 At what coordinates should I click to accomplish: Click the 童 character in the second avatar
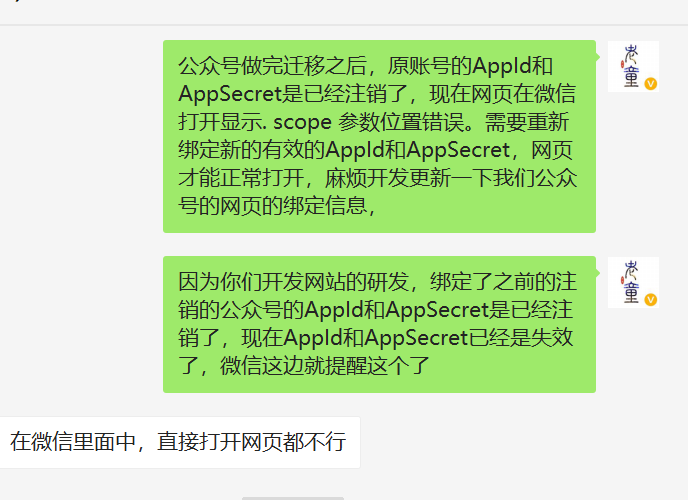point(631,293)
